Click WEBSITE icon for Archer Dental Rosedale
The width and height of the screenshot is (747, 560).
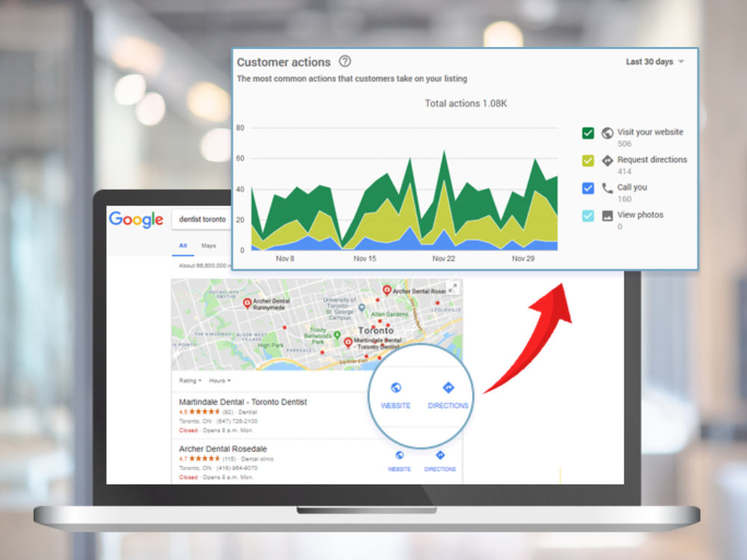tap(399, 455)
